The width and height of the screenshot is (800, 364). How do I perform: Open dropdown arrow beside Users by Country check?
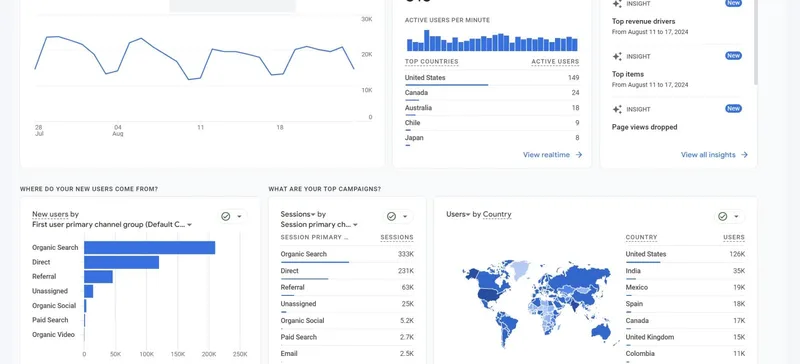coord(736,216)
